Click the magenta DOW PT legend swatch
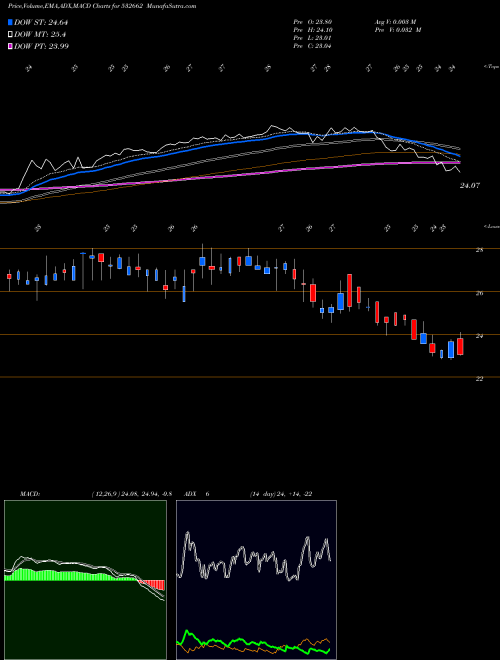The image size is (500, 660). [x=11, y=46]
